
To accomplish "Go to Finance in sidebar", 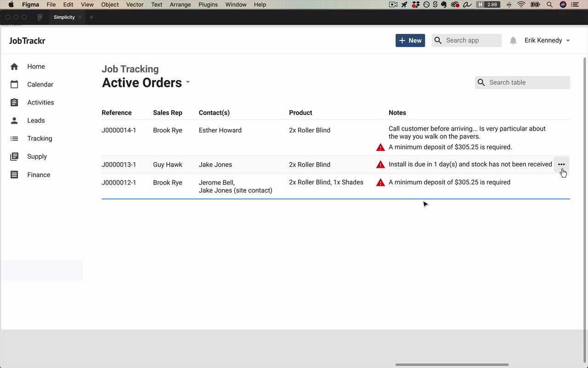I will click(39, 175).
